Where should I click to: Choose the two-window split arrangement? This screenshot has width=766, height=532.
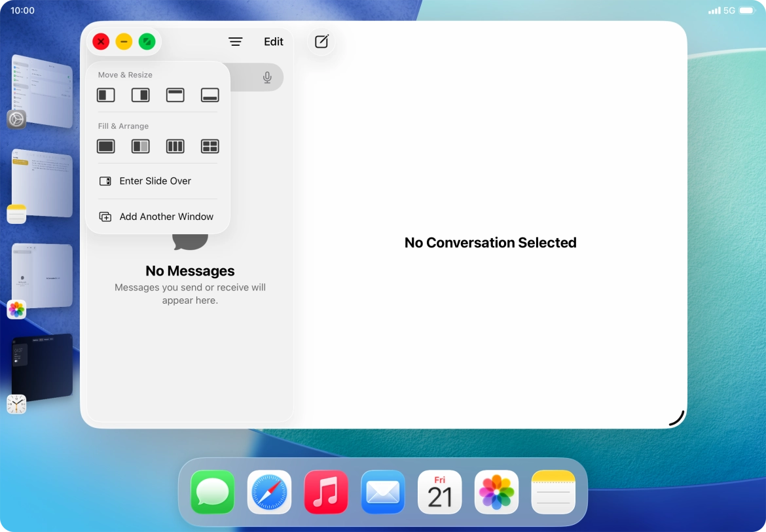[x=140, y=146]
